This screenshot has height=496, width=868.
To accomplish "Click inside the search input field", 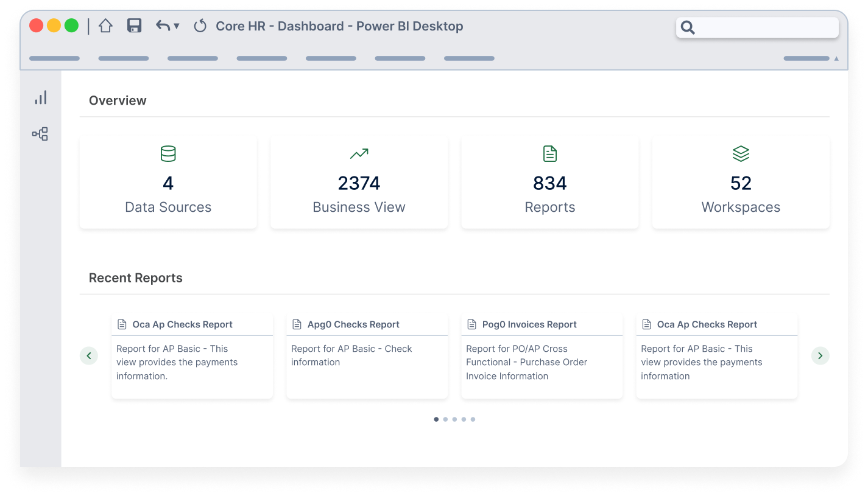I will coord(764,27).
